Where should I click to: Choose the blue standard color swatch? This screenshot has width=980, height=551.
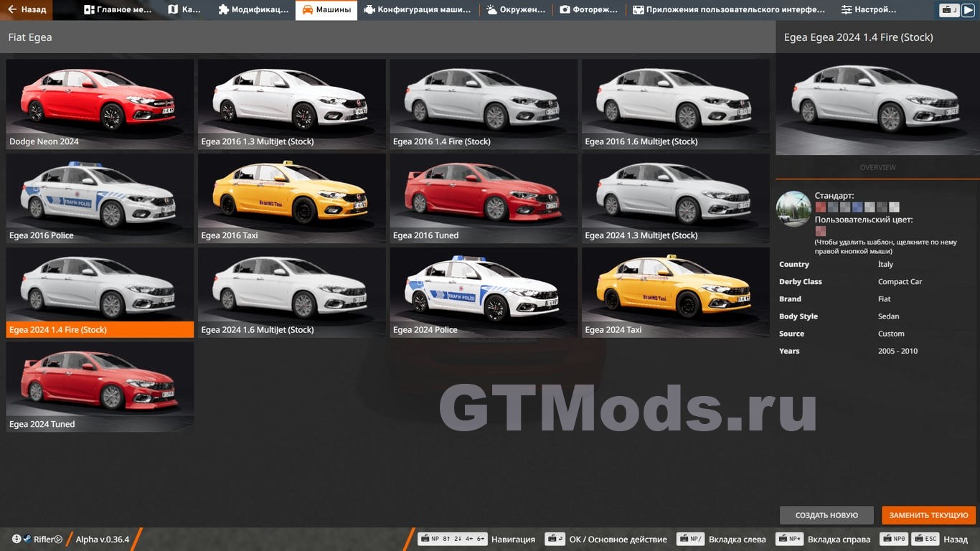coord(857,207)
